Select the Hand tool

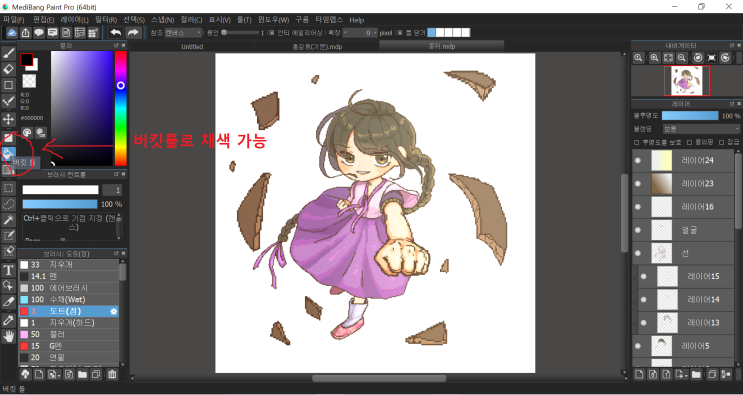pyautogui.click(x=8, y=336)
